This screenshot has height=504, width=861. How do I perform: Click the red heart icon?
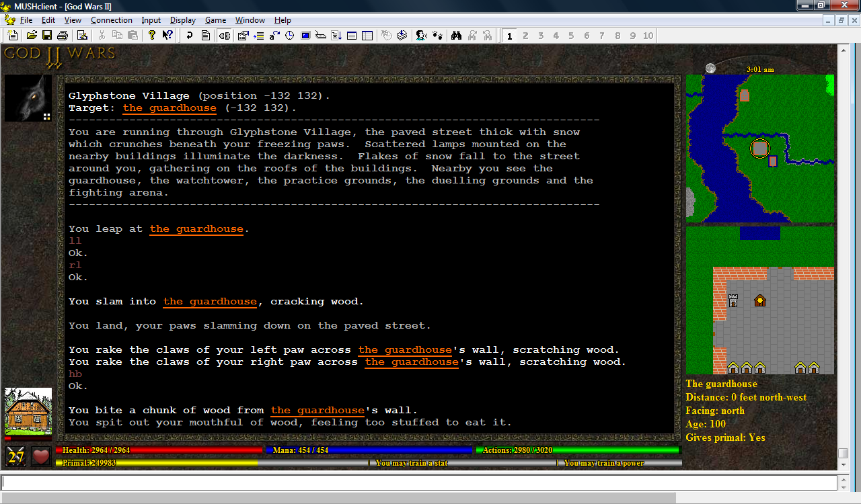[x=42, y=456]
